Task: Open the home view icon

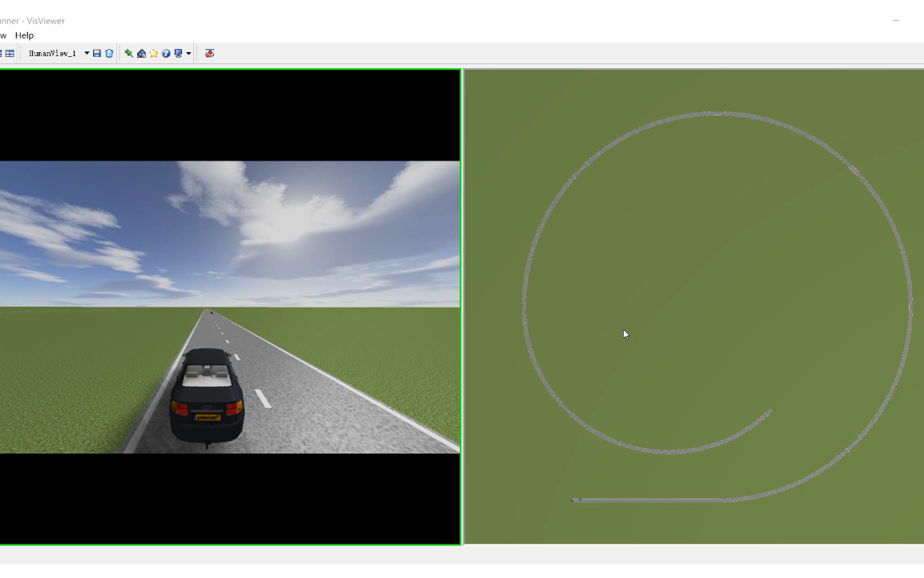Action: coord(142,53)
